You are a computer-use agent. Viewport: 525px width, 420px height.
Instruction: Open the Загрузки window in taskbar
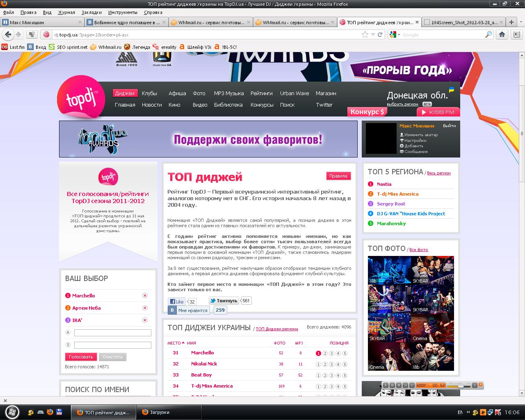(x=169, y=412)
